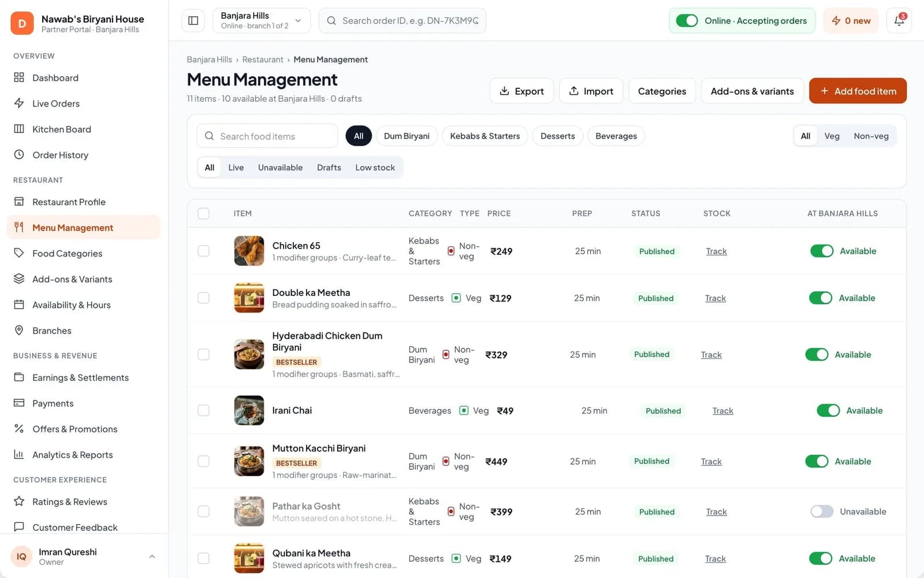This screenshot has height=578, width=924.
Task: Show only Non-veg items
Action: pyautogui.click(x=871, y=136)
